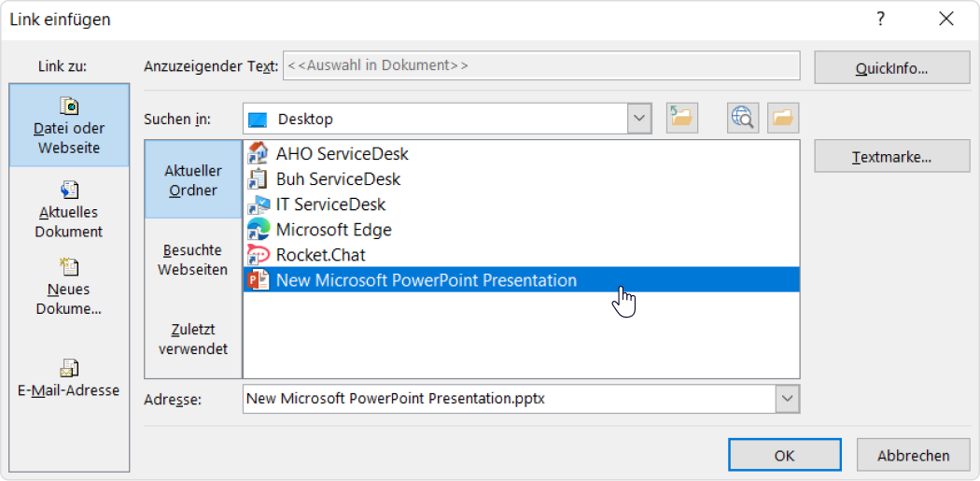This screenshot has width=980, height=481.
Task: Select New Microsoft PowerPoint Presentation entry text
Action: (427, 280)
